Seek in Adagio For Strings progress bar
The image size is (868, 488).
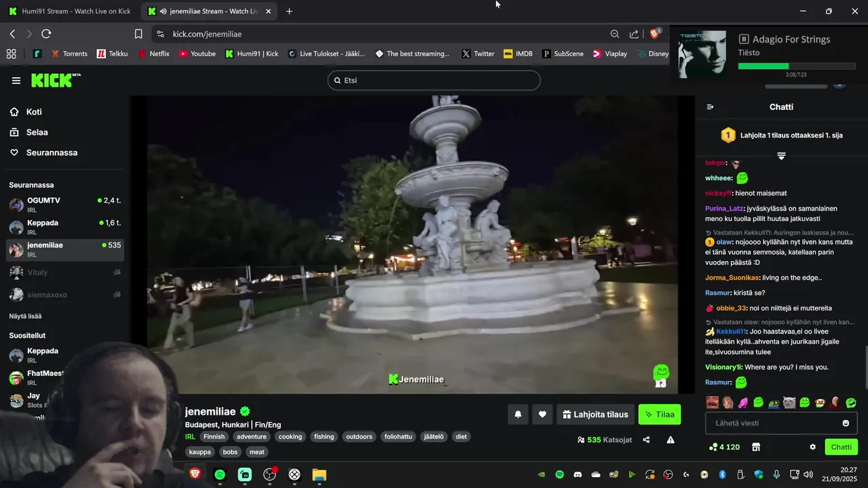[x=796, y=66]
